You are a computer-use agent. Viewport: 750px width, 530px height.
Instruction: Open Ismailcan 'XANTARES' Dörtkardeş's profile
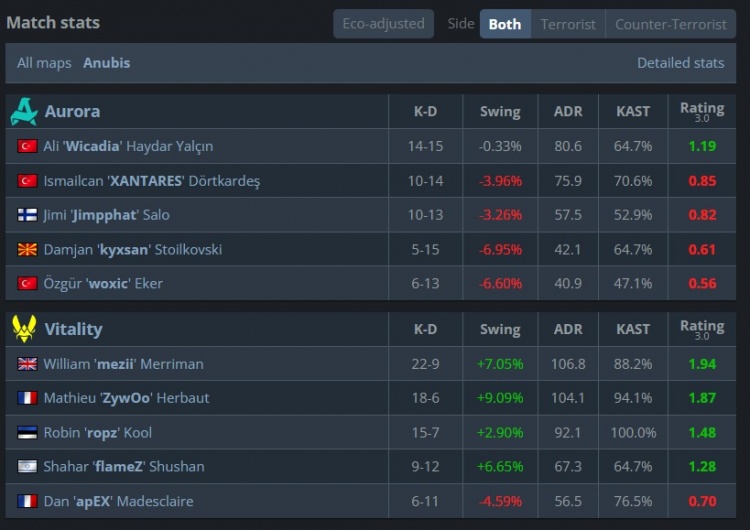click(x=152, y=181)
